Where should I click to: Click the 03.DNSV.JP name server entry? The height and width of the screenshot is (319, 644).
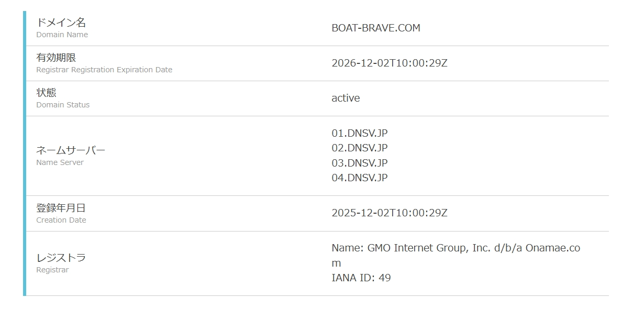360,163
